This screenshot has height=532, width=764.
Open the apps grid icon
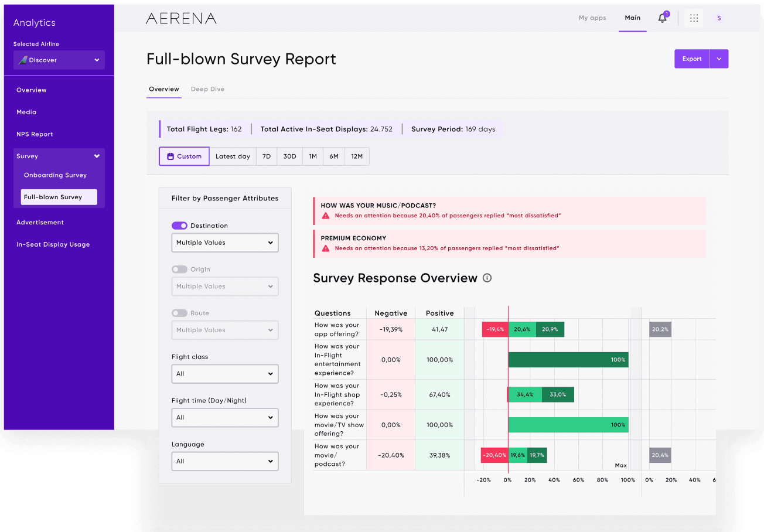click(x=694, y=18)
